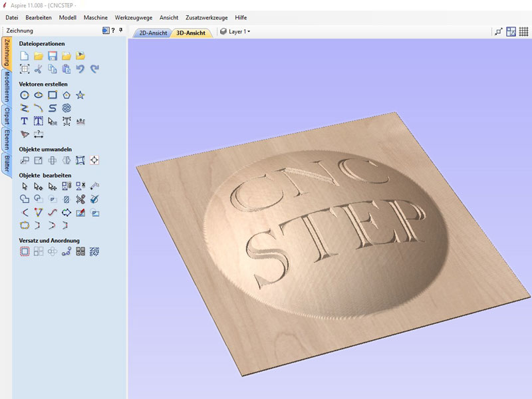Select the Draw Polygon tool
532x399 pixels.
click(66, 95)
